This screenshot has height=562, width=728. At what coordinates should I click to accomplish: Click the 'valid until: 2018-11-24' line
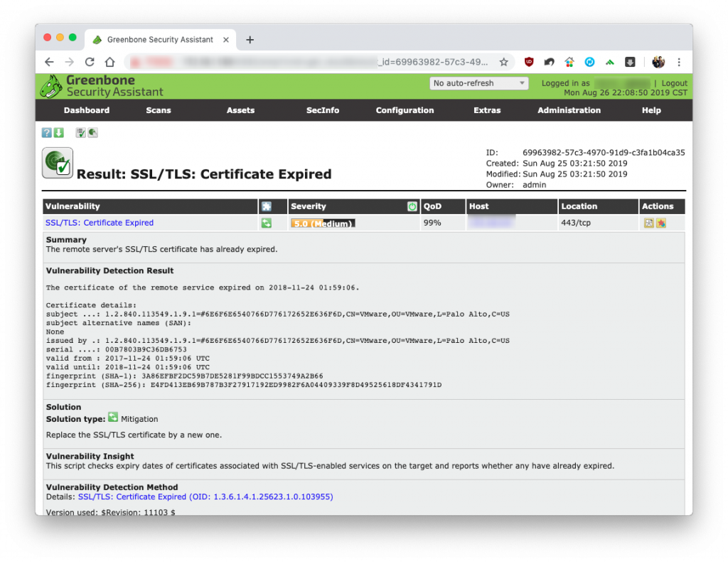tap(128, 367)
